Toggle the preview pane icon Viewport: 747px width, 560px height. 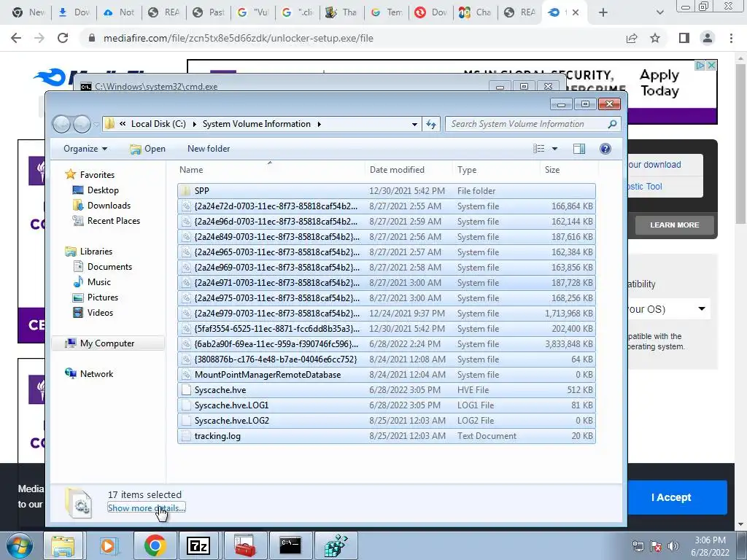pyautogui.click(x=578, y=149)
